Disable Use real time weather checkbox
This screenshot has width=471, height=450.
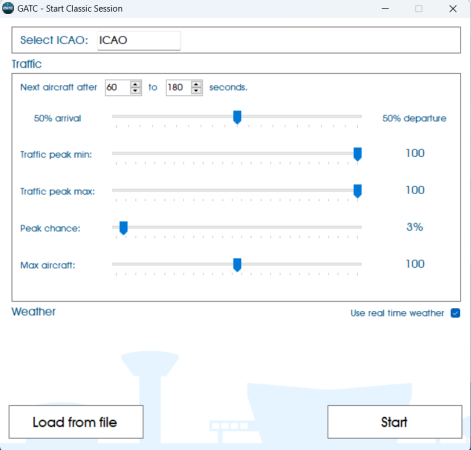point(455,313)
